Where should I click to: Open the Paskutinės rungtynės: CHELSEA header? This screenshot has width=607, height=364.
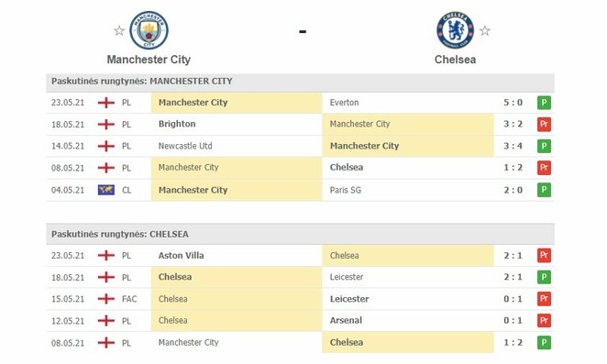300,235
